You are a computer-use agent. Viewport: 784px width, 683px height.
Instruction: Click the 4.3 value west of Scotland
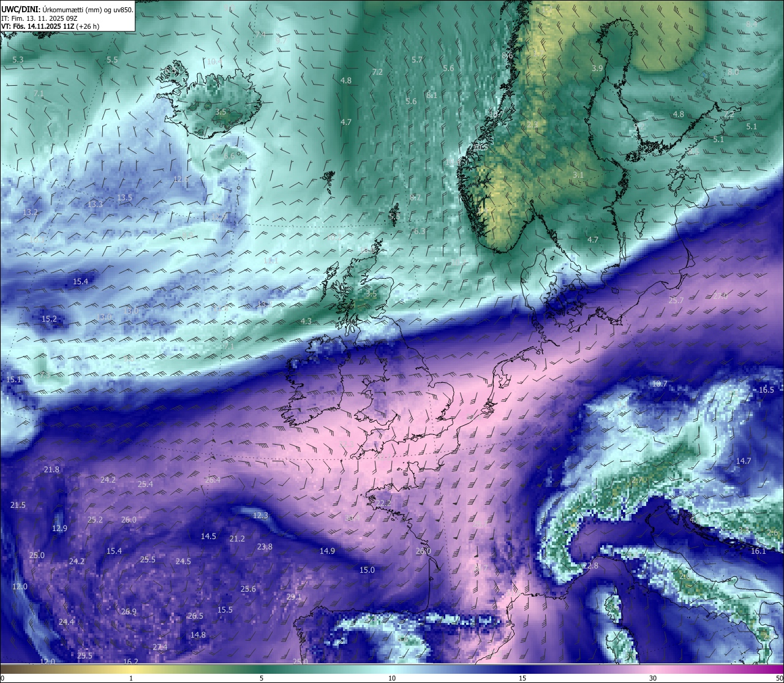coord(306,321)
